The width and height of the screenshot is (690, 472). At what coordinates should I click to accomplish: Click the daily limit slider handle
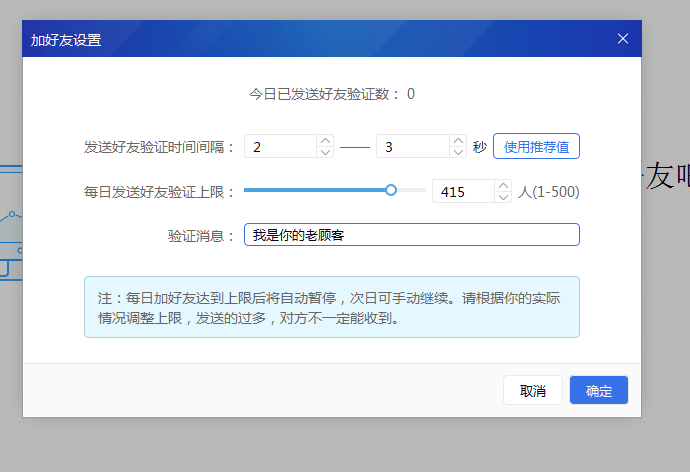[391, 190]
